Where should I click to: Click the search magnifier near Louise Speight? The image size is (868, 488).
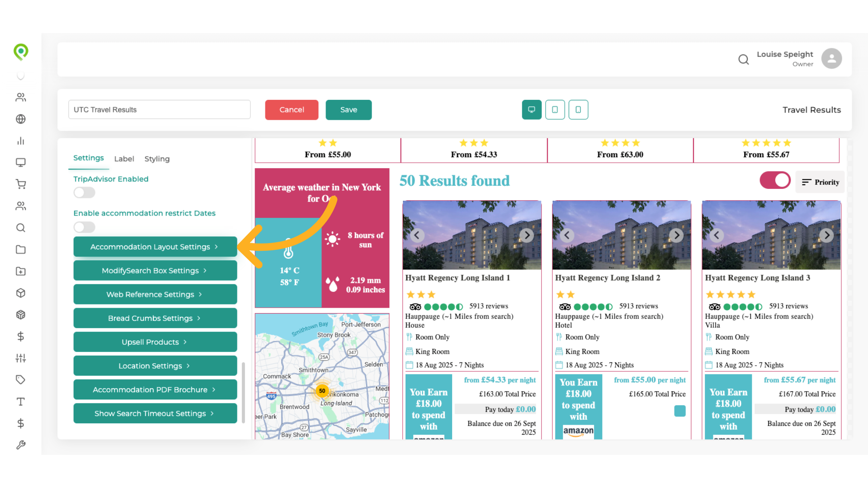coord(744,59)
